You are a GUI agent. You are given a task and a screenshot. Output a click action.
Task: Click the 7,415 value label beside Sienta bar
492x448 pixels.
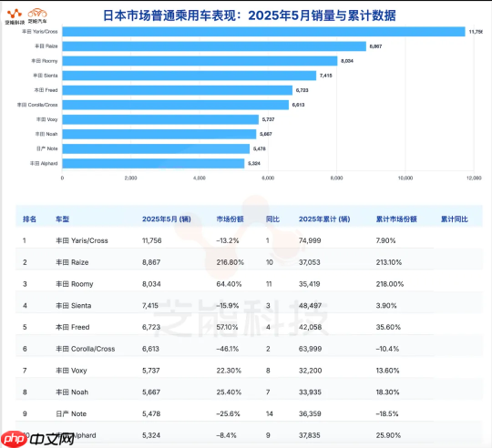325,76
